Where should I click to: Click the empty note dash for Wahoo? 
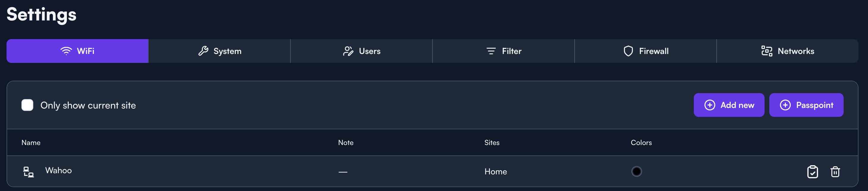343,172
